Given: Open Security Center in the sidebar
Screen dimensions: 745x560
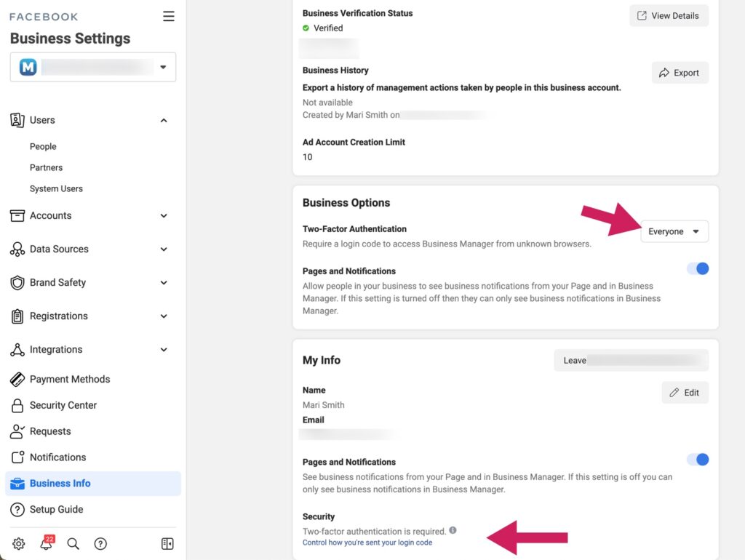Looking at the screenshot, I should coord(63,405).
